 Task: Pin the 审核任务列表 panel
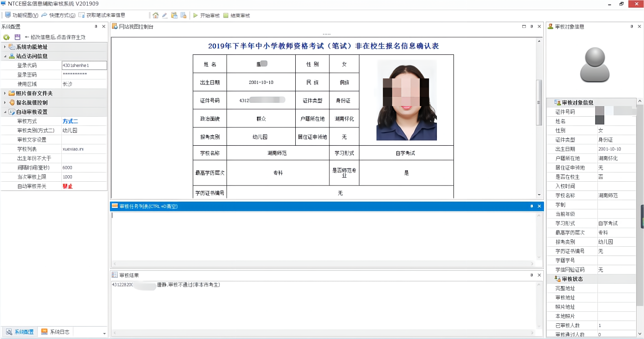click(x=531, y=206)
